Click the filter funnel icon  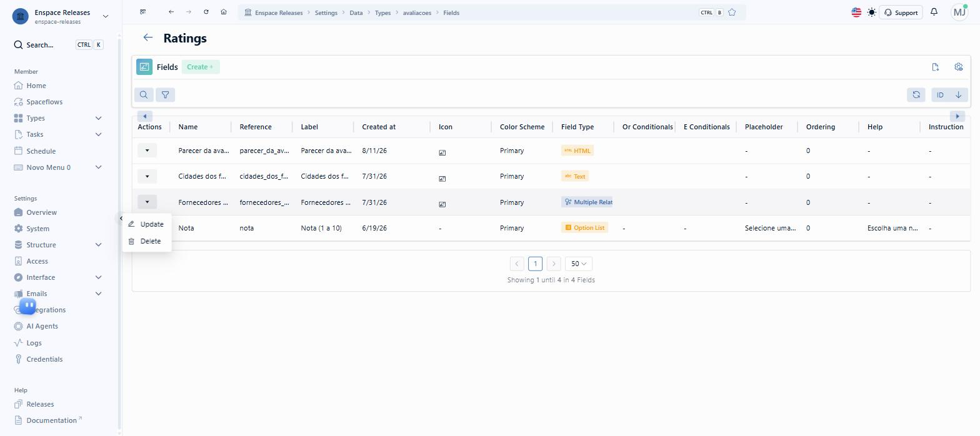(166, 95)
